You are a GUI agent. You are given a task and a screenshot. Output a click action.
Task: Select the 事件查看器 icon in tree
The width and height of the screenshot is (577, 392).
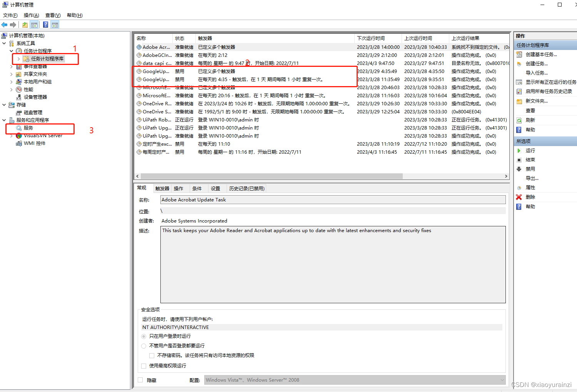click(19, 66)
